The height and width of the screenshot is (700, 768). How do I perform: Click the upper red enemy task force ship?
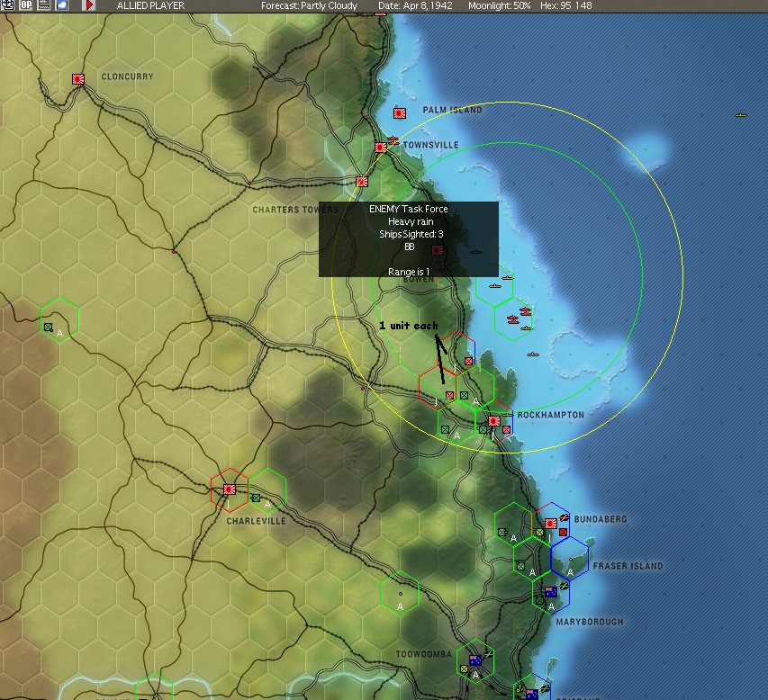click(x=526, y=310)
